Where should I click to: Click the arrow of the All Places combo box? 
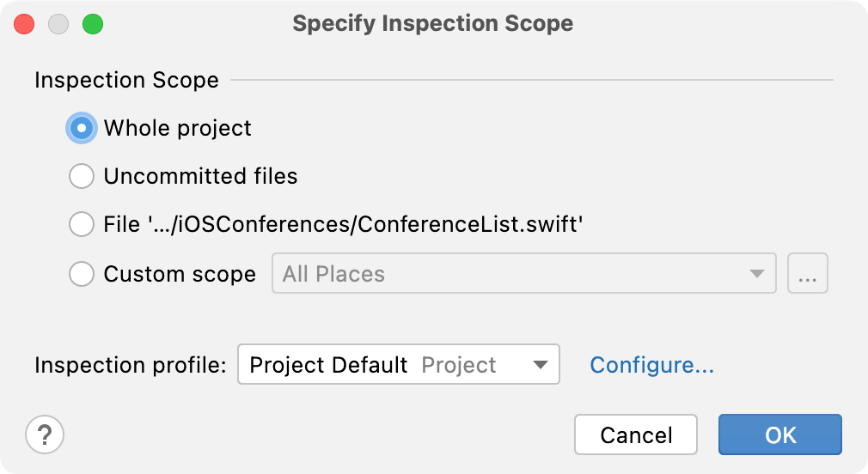click(x=757, y=273)
